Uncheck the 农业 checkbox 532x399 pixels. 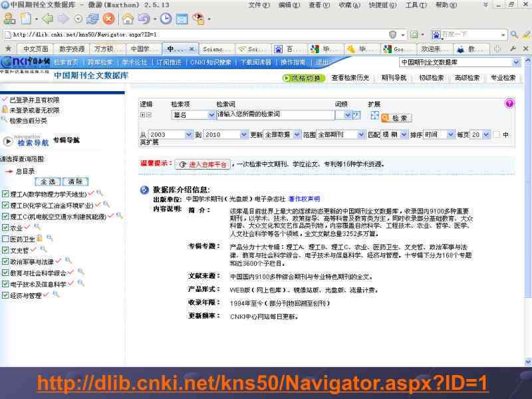click(x=5, y=227)
